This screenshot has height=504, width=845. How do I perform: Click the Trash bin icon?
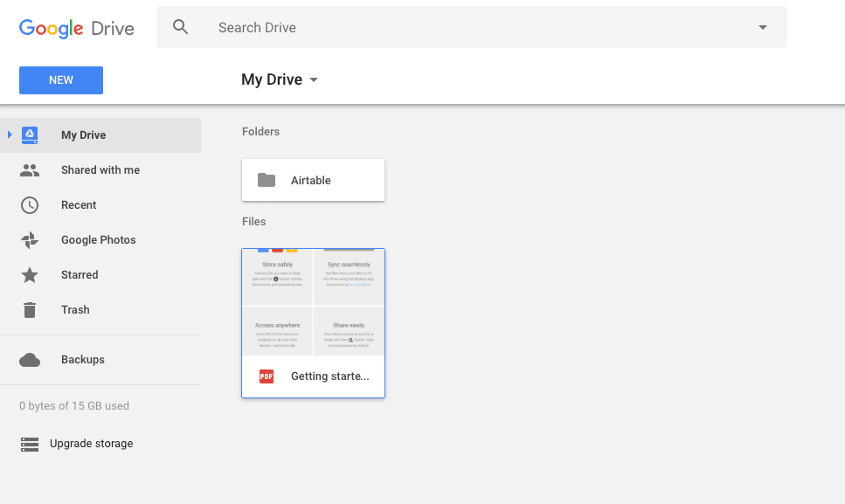tap(30, 309)
